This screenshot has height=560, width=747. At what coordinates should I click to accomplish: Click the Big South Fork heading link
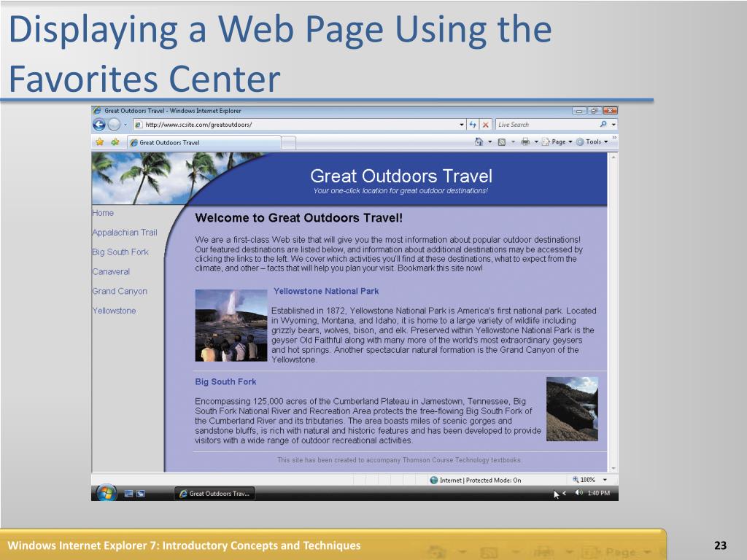[x=225, y=381]
